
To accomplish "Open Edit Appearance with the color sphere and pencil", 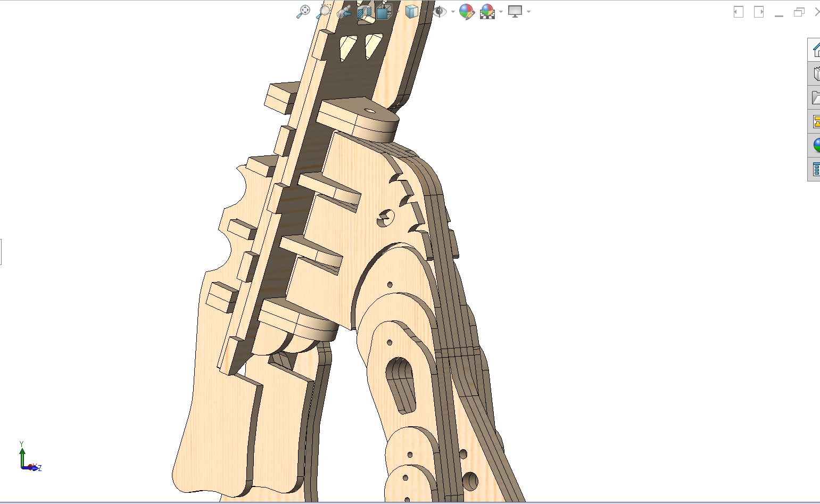I will click(467, 12).
